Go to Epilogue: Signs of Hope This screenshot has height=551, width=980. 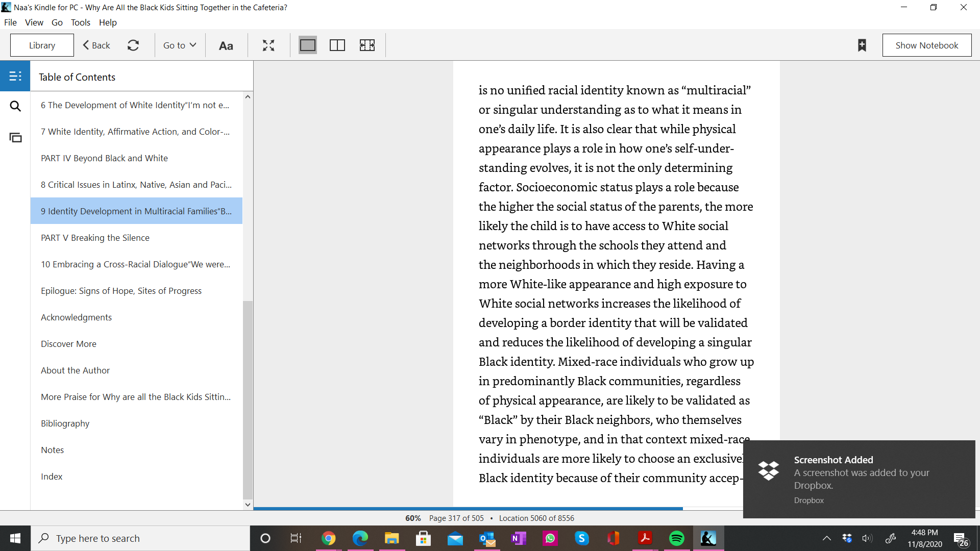tap(136, 291)
